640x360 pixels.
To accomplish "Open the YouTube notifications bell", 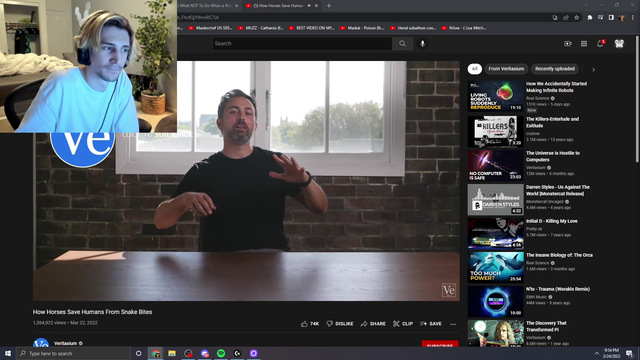I will [x=600, y=44].
